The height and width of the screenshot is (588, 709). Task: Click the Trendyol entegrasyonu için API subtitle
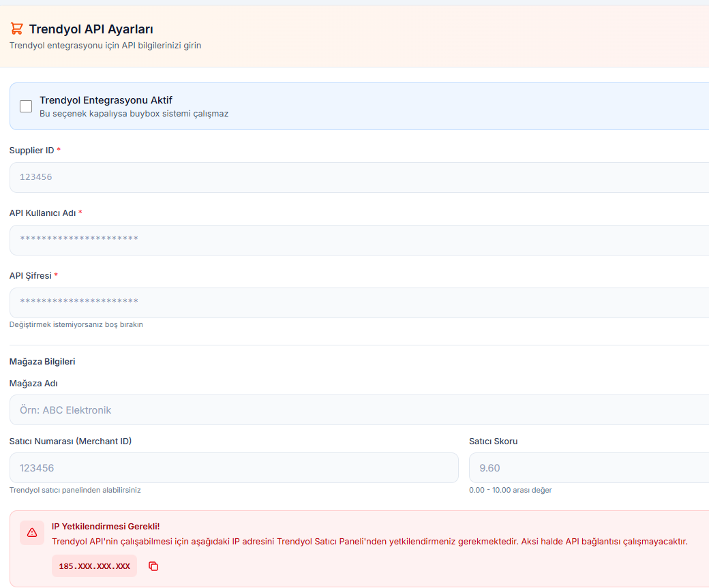[x=106, y=45]
